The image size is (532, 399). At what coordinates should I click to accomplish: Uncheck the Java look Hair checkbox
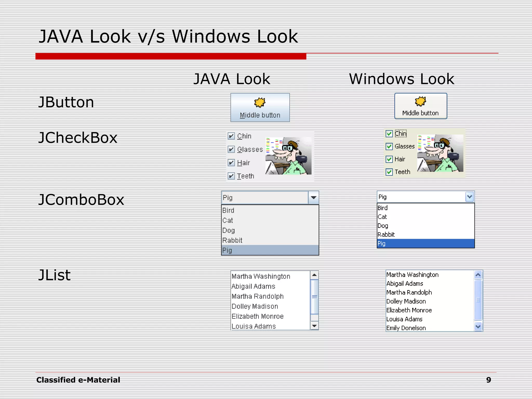coord(231,163)
